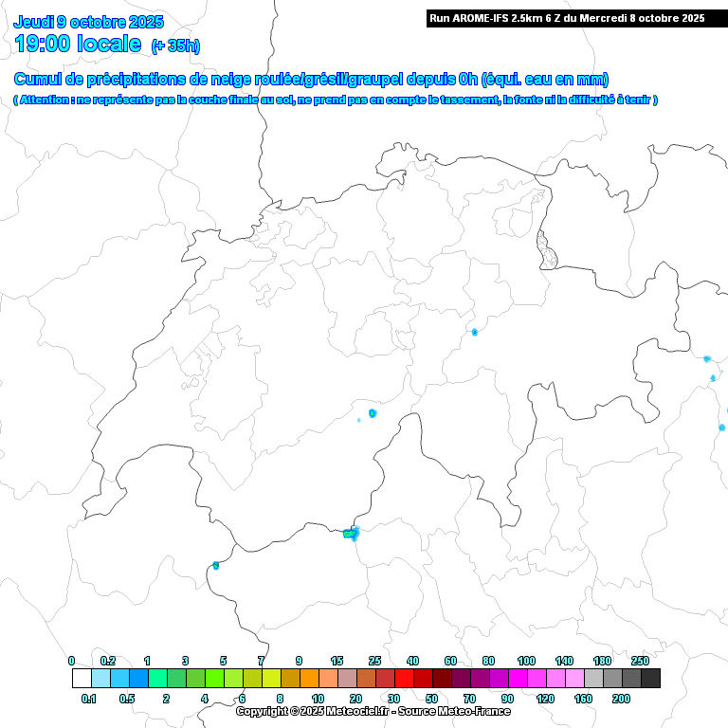728x728 pixels.
Task: Click the "0.1" label under the legend
Action: 89,699
